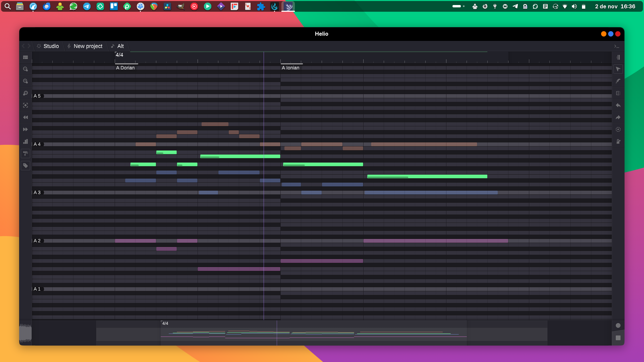Switch editor view with the top-left layout icon
644x362 pixels.
pos(25,57)
